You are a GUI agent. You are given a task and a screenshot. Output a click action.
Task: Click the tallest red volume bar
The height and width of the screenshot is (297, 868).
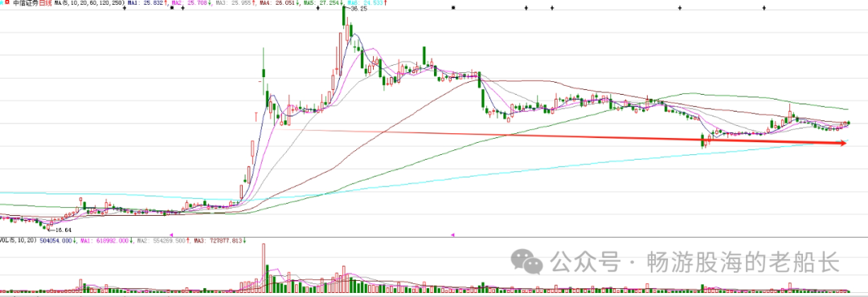pyautogui.click(x=263, y=267)
